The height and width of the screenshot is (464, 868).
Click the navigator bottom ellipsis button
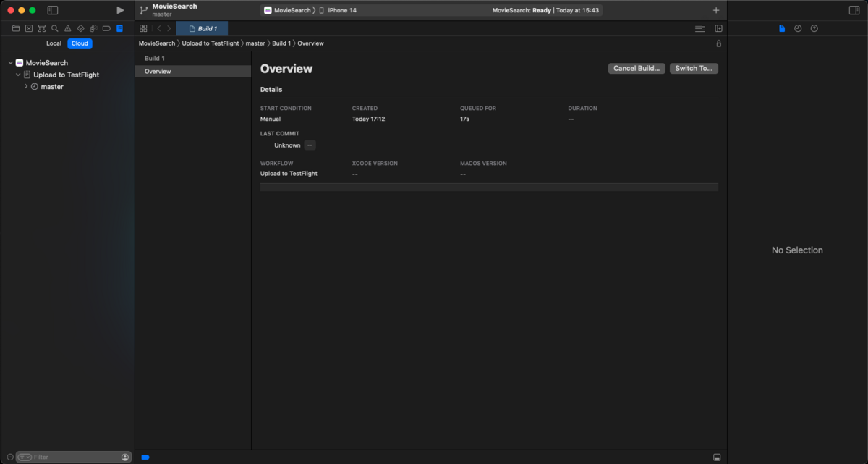[x=9, y=457]
